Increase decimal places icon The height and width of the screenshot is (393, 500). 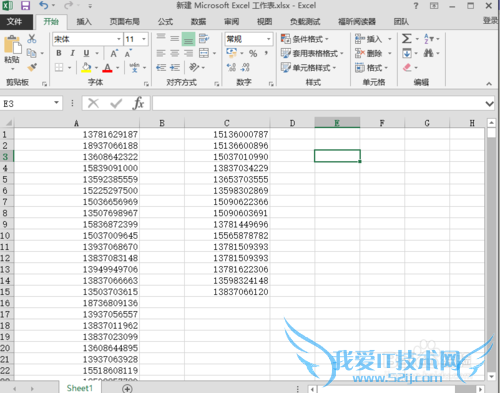[x=231, y=68]
